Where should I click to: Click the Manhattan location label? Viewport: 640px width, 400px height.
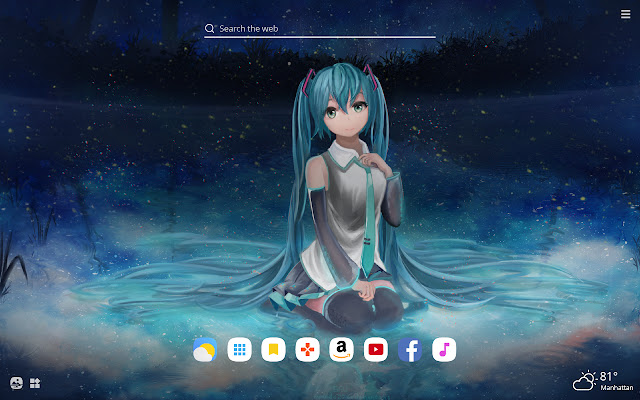617,388
